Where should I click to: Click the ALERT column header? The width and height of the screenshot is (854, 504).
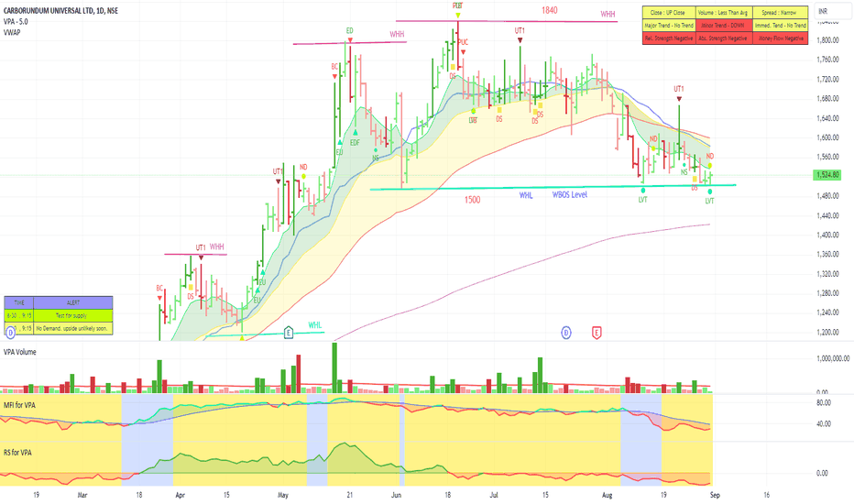coord(73,302)
